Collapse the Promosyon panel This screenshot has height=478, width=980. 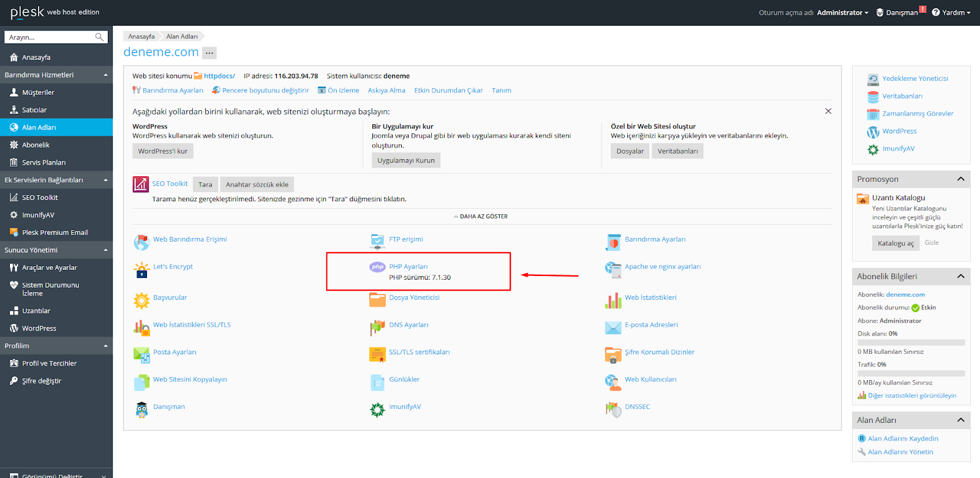960,179
